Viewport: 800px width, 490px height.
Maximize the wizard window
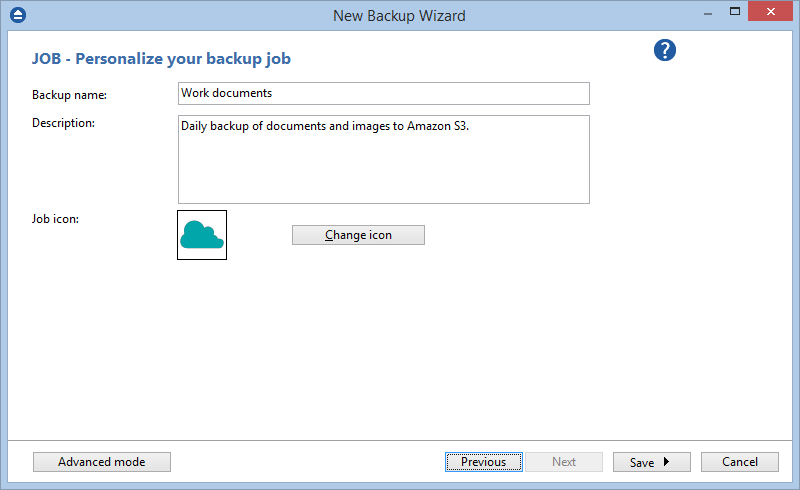(735, 11)
